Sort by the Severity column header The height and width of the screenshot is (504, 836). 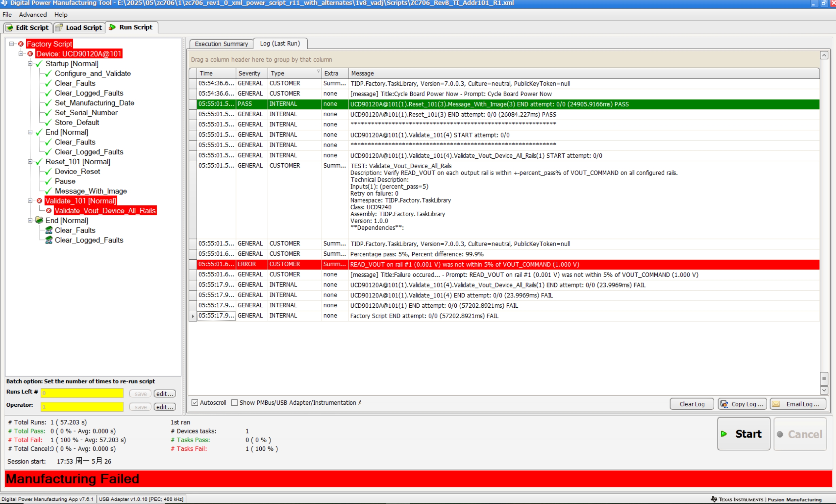pyautogui.click(x=252, y=73)
